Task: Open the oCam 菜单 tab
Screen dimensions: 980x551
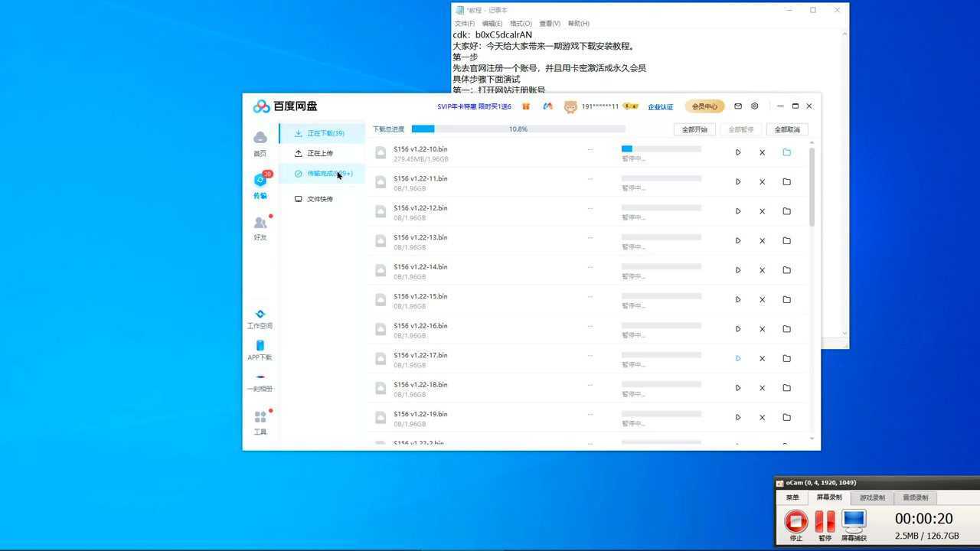Action: coord(792,497)
